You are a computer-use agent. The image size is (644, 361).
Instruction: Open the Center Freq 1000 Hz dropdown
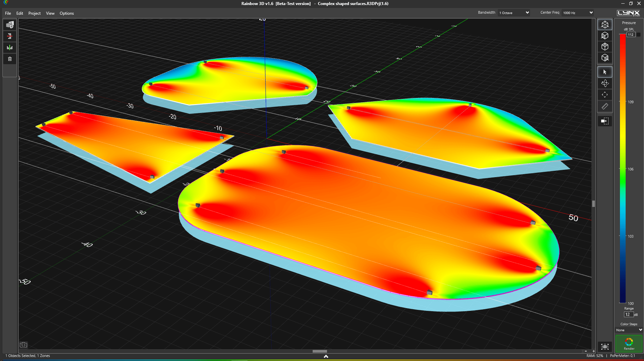point(578,13)
